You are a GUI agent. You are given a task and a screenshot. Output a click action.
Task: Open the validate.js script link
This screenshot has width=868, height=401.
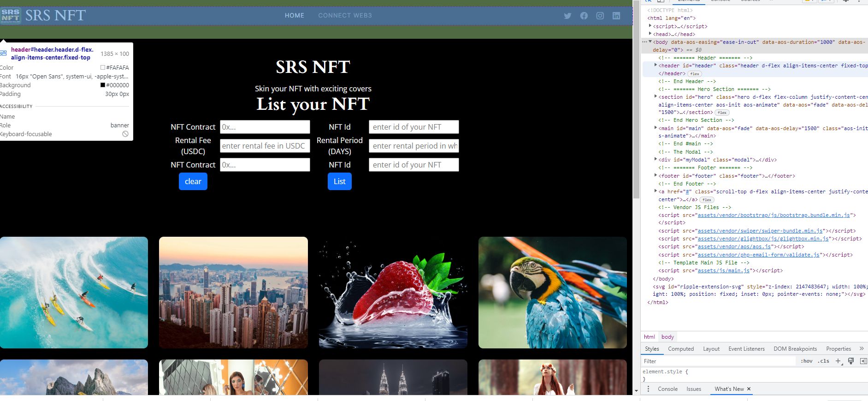(x=759, y=255)
